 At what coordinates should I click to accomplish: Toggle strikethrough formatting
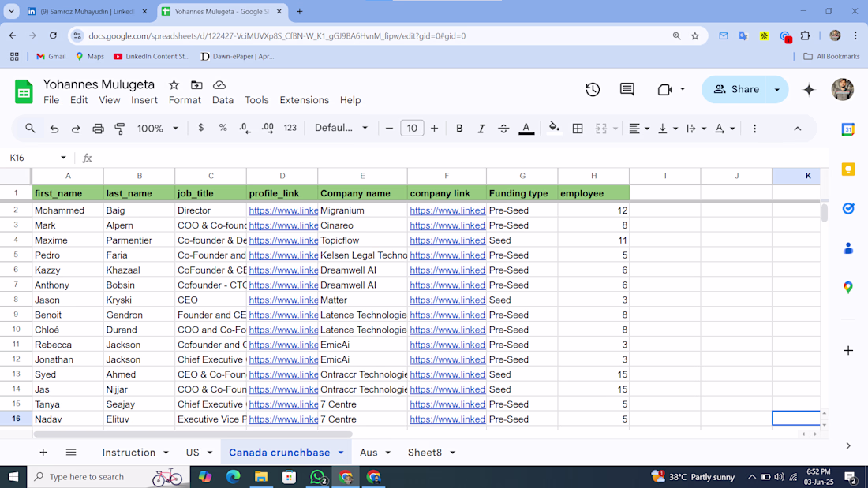(503, 129)
